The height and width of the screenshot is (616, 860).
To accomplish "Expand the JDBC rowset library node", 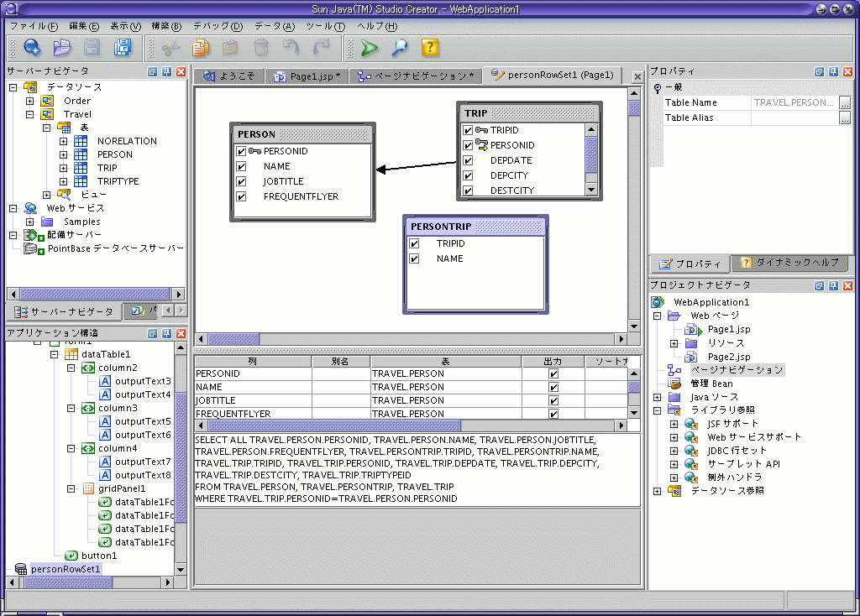I will pos(674,451).
